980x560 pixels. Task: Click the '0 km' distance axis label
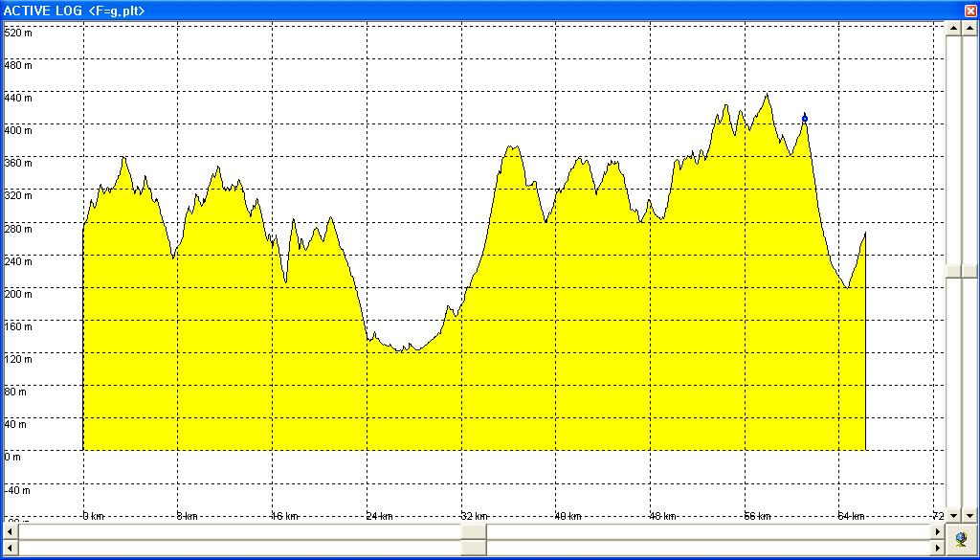(94, 516)
